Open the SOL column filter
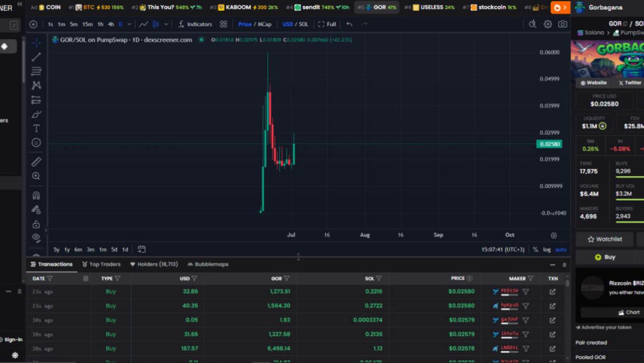Screen dimensions: 644x363 point(379,279)
